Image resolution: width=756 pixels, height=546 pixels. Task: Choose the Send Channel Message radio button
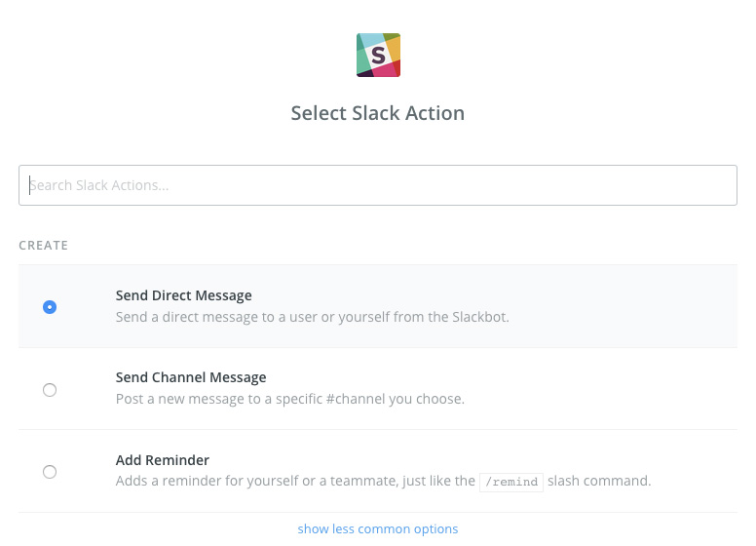tap(50, 390)
